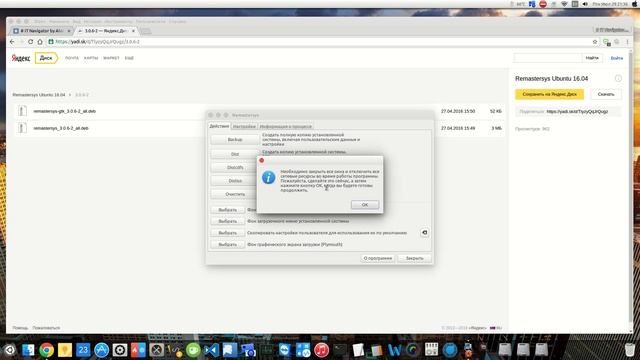Click the info icon next to folder title
The width and height of the screenshot is (640, 360).
pyautogui.click(x=618, y=78)
